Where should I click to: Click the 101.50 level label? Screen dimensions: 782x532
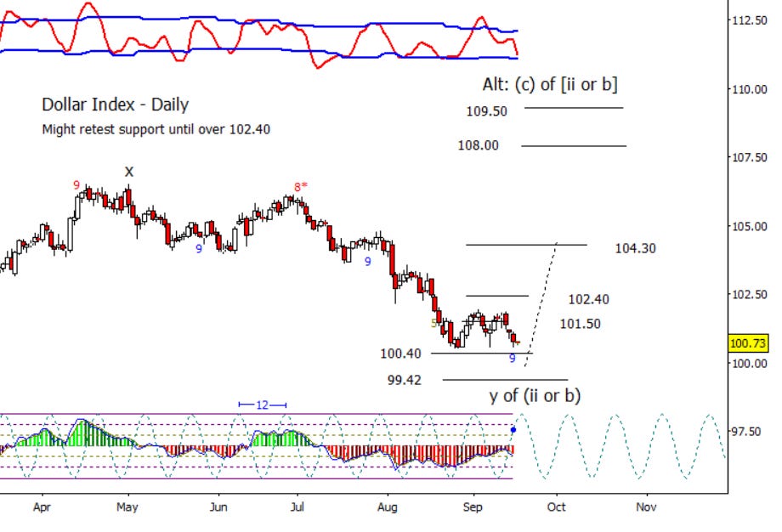[580, 324]
